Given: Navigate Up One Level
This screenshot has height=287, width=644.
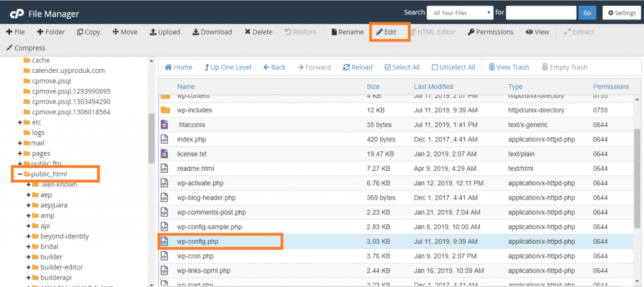Looking at the screenshot, I should click(x=228, y=67).
